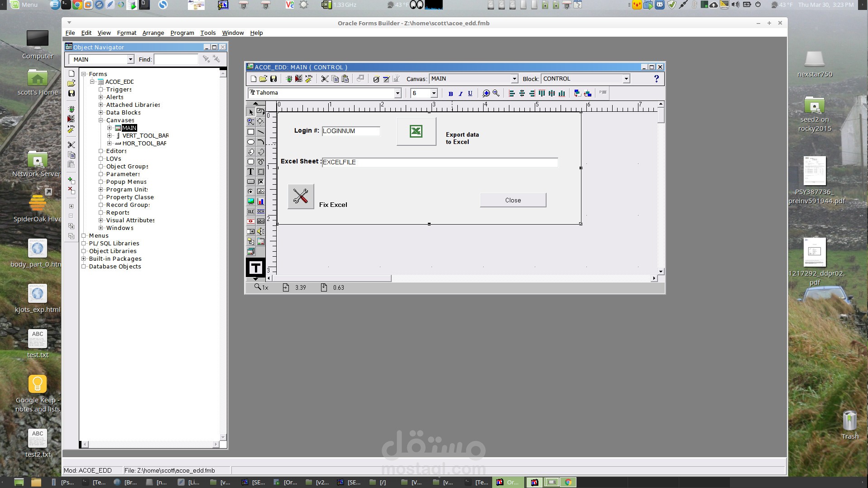
Task: Click the Paste icon in Layout Editor toolbar
Action: 345,79
